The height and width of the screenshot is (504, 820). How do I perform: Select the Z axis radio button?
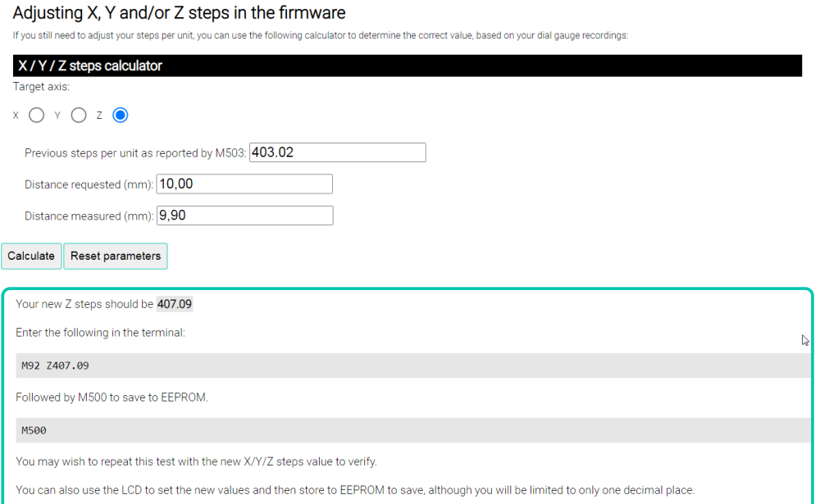(x=121, y=116)
